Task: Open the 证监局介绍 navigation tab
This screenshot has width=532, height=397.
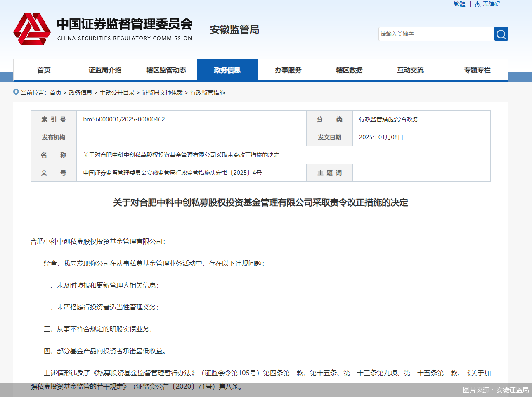Action: 105,70
